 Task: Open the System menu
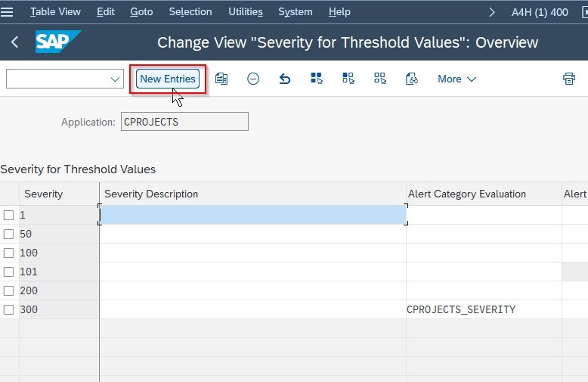[295, 12]
